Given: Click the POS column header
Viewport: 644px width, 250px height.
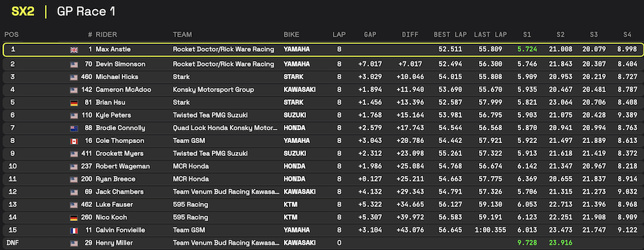Looking at the screenshot, I should point(11,35).
